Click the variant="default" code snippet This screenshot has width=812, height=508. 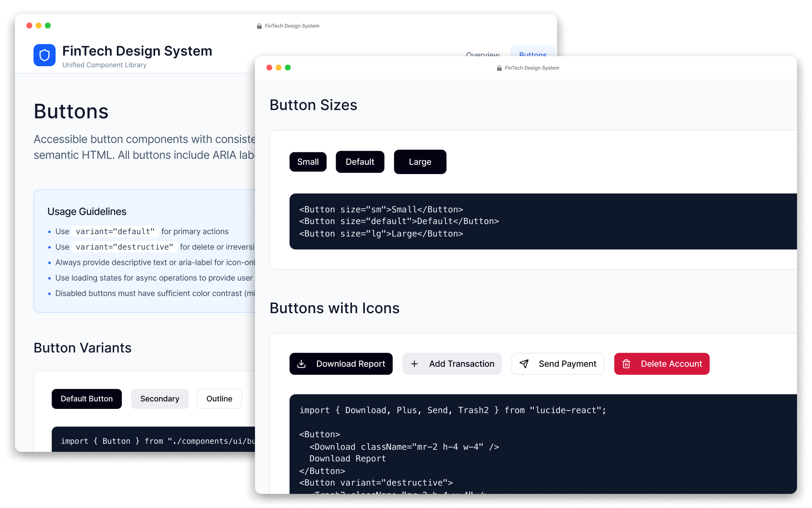point(115,232)
